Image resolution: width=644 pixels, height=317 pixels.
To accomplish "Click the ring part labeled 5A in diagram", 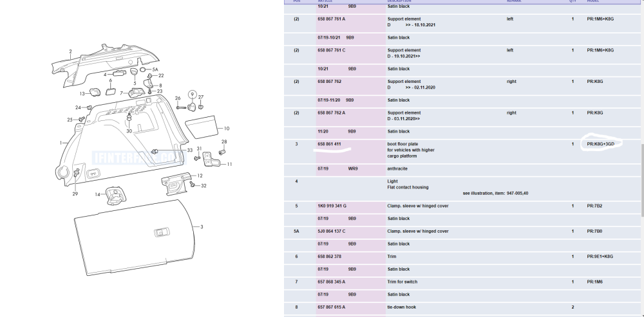I will [143, 69].
